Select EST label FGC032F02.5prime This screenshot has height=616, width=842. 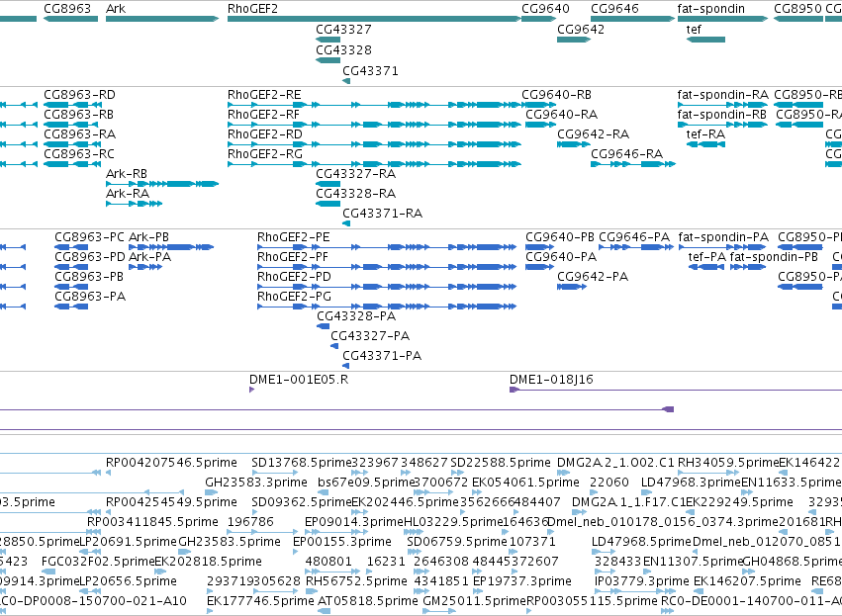pos(98,562)
